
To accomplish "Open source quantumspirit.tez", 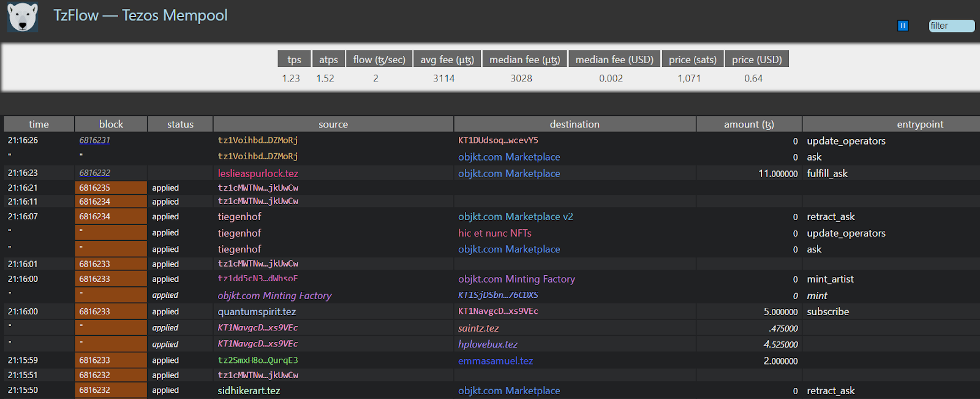I will click(257, 311).
